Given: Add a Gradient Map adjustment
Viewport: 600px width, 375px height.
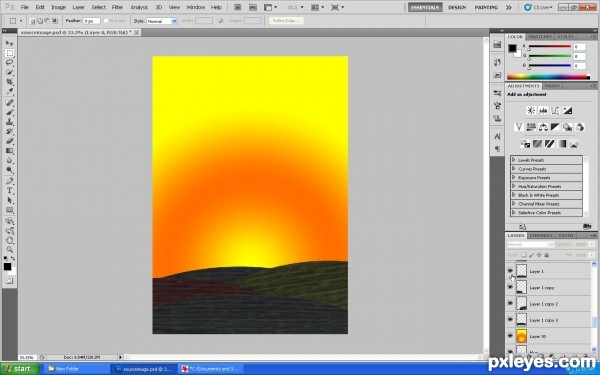Looking at the screenshot, I should point(561,144).
